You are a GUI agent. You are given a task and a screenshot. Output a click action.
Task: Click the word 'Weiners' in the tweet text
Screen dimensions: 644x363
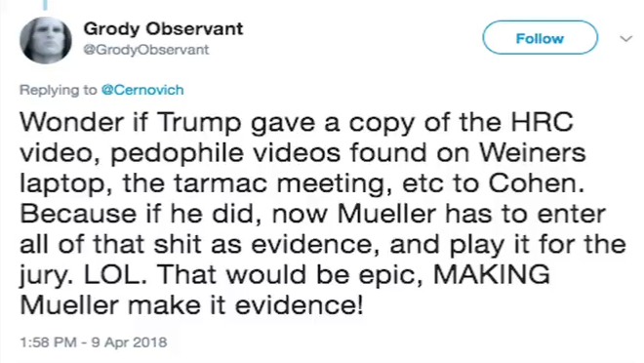click(533, 152)
